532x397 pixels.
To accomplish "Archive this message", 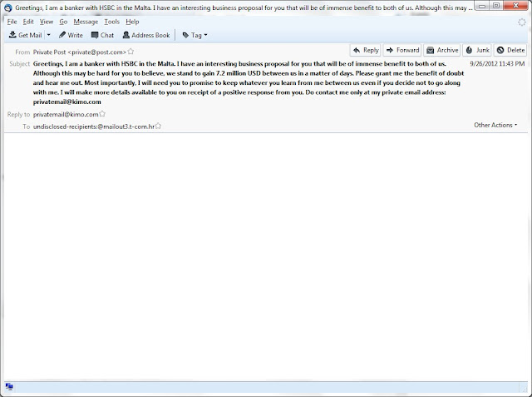I will pos(442,50).
